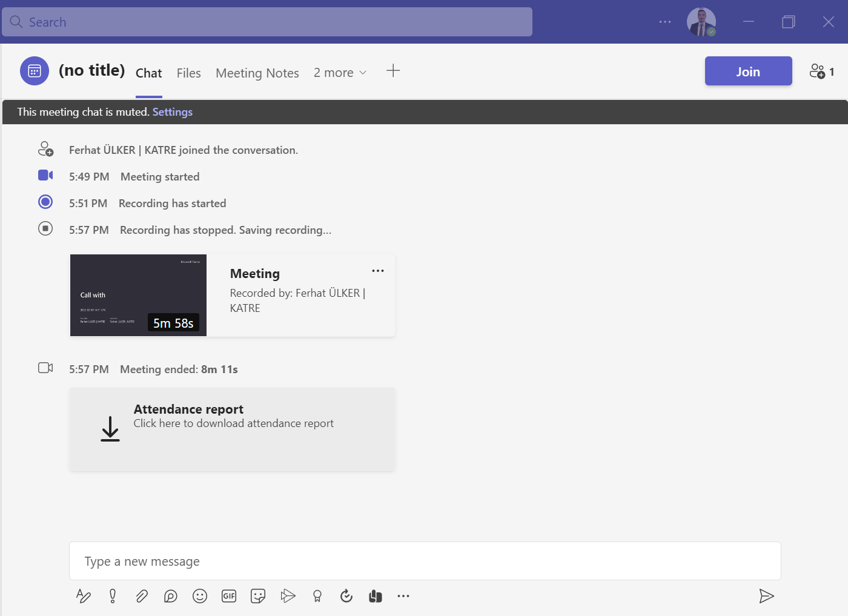This screenshot has height=616, width=848.
Task: Play the 5m 58s meeting recording thumbnail
Action: (x=138, y=295)
